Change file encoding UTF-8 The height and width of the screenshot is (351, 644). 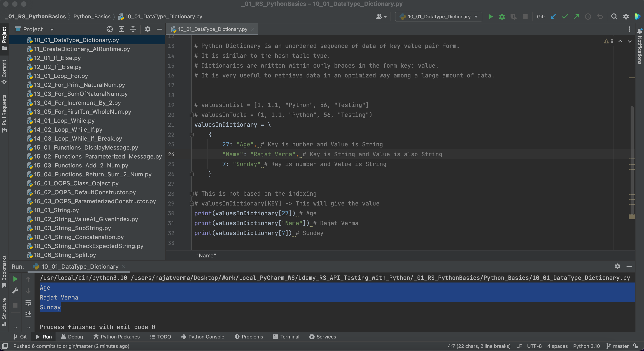click(x=535, y=346)
